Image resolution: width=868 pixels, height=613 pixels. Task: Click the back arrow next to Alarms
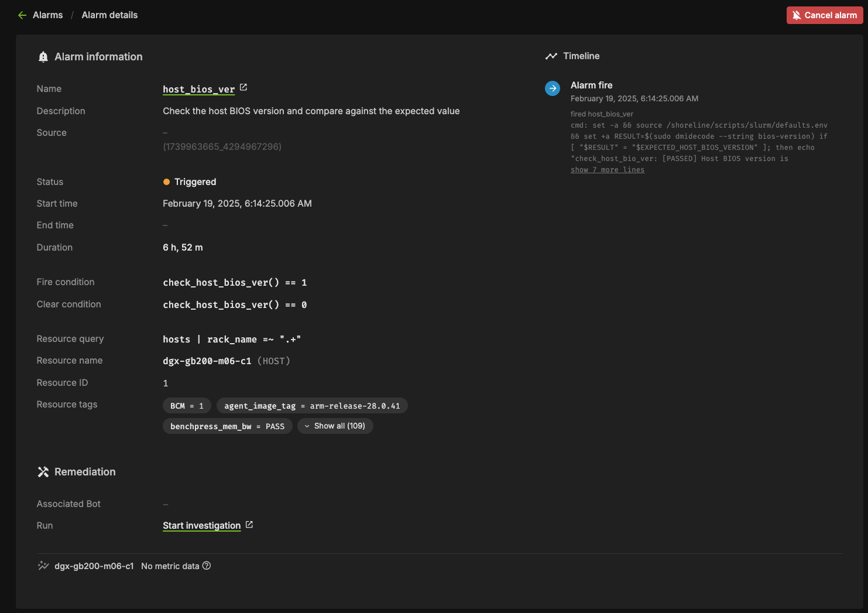[22, 15]
